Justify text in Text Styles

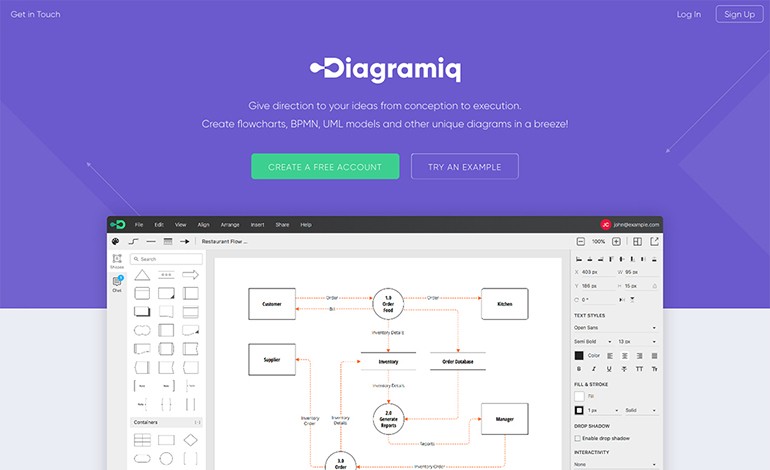pos(654,356)
